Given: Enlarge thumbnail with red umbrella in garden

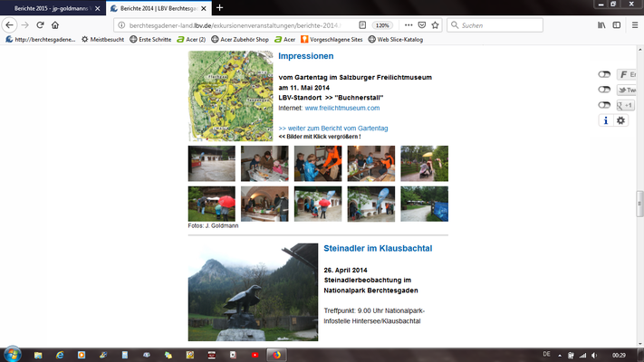Looking at the screenshot, I should 212,204.
